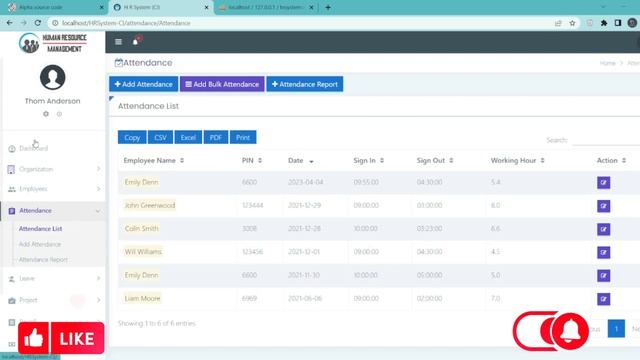The height and width of the screenshot is (360, 640).
Task: Expand Leave menu chevron
Action: tap(98, 278)
